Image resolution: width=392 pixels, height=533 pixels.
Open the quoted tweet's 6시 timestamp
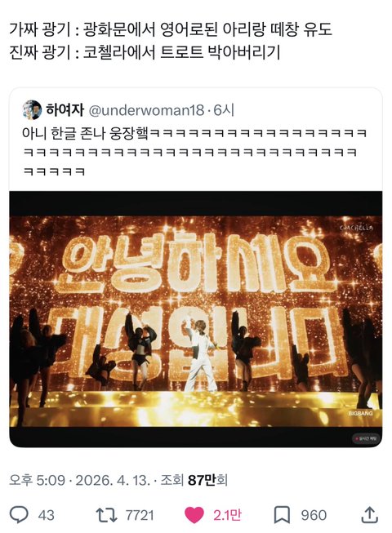point(224,110)
